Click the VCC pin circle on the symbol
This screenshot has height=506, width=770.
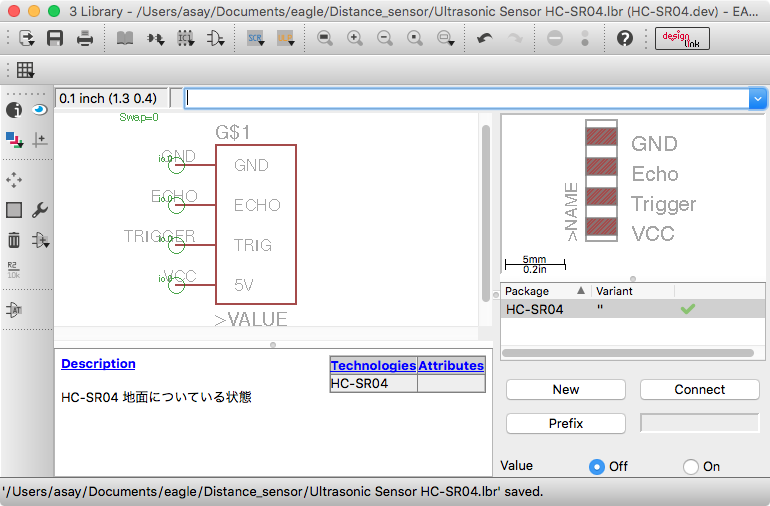click(176, 285)
